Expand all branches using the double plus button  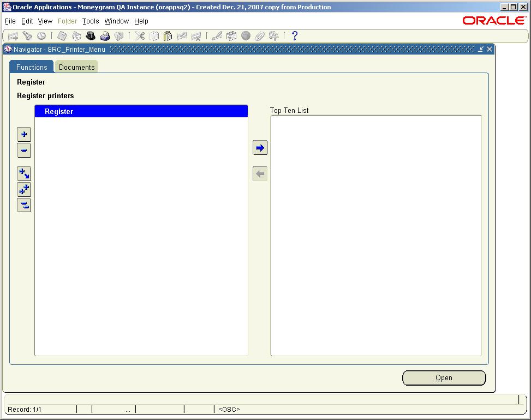click(23, 189)
